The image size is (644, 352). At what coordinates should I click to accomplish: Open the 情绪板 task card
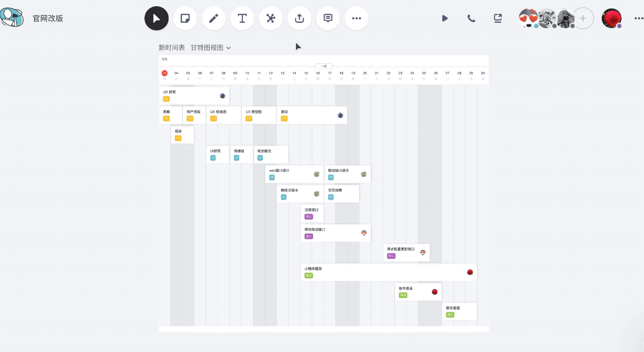pyautogui.click(x=241, y=155)
